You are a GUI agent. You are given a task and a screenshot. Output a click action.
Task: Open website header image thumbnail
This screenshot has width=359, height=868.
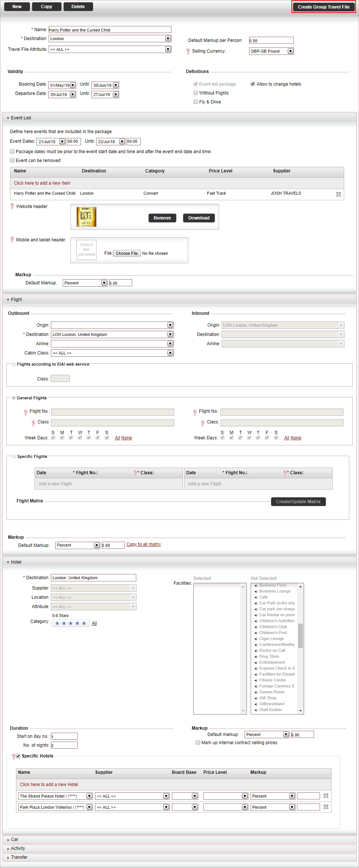(87, 217)
